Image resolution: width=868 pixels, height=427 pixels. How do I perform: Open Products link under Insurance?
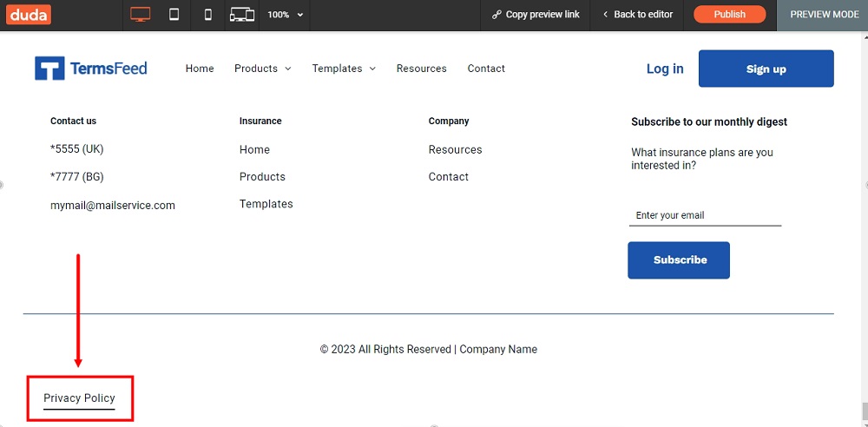coord(262,177)
